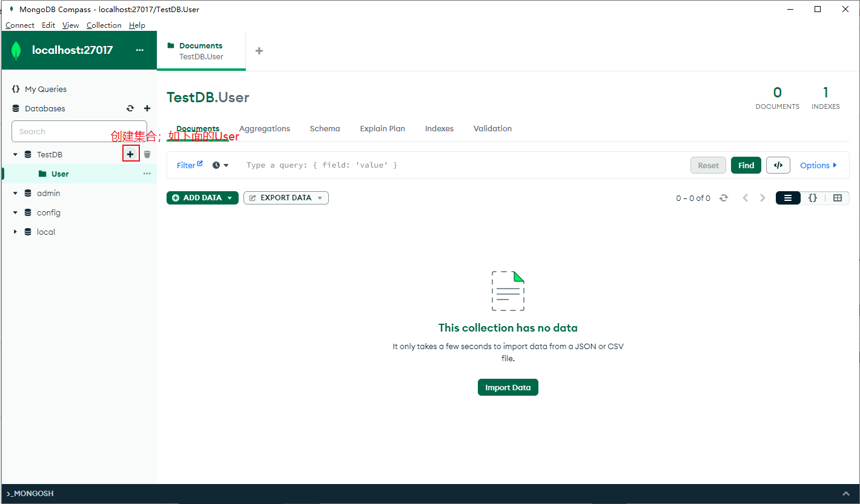Open the localhost:27017 connection options menu
The image size is (860, 504).
click(140, 50)
